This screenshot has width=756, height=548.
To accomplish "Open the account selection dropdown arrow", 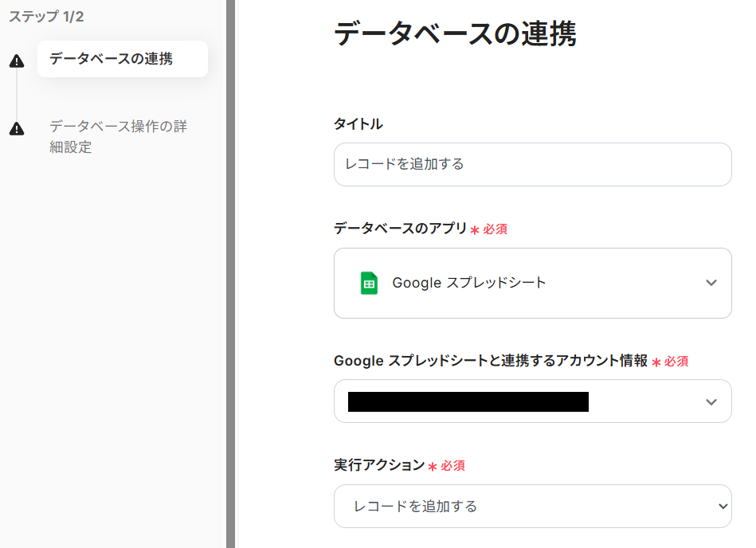I will tap(711, 402).
